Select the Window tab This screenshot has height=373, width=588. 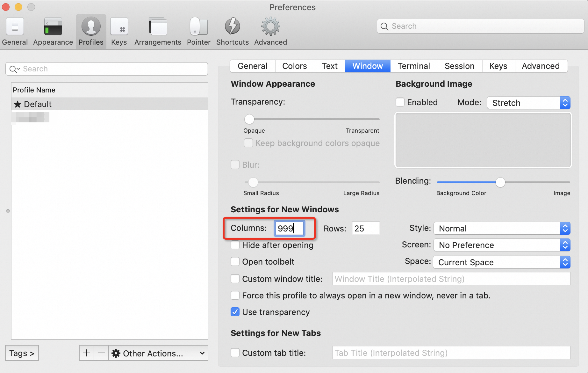[x=368, y=66]
